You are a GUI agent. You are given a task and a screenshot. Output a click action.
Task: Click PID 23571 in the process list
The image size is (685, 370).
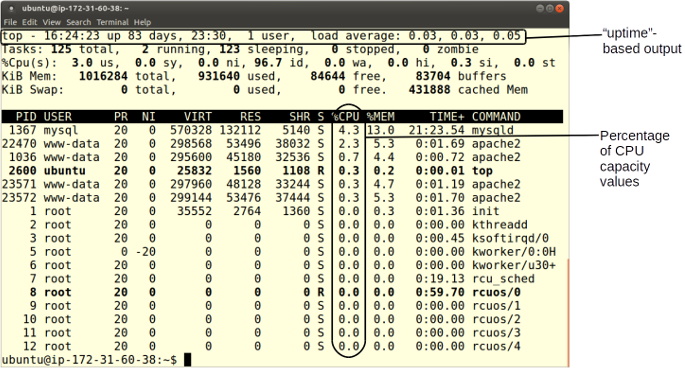coord(19,184)
